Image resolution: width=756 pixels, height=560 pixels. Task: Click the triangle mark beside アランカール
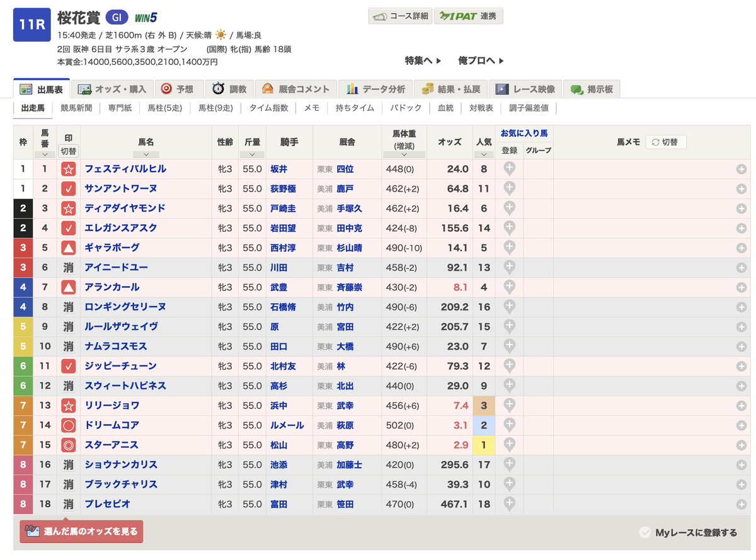(x=69, y=287)
